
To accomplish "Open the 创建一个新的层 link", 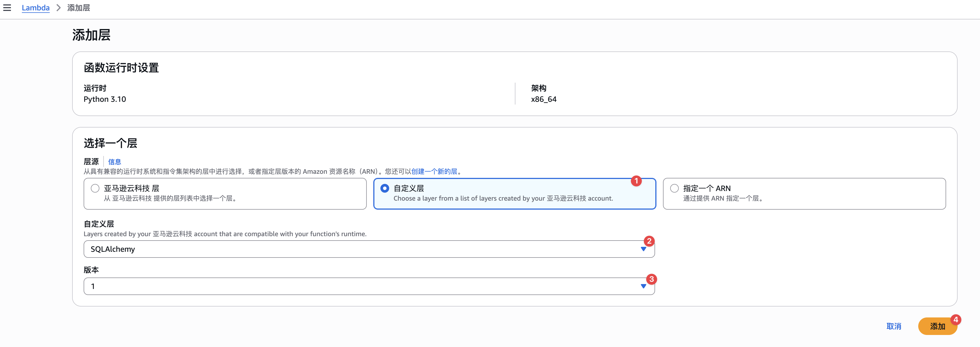I will point(434,171).
